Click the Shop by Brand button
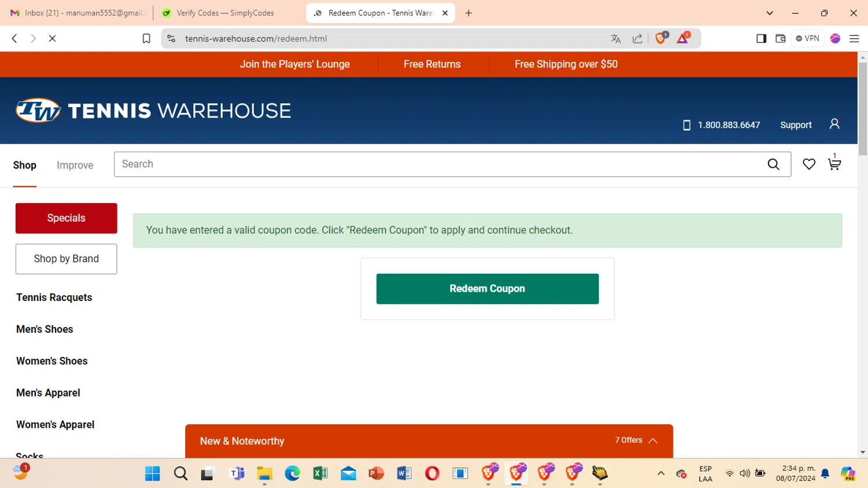The width and height of the screenshot is (868, 488). [67, 259]
